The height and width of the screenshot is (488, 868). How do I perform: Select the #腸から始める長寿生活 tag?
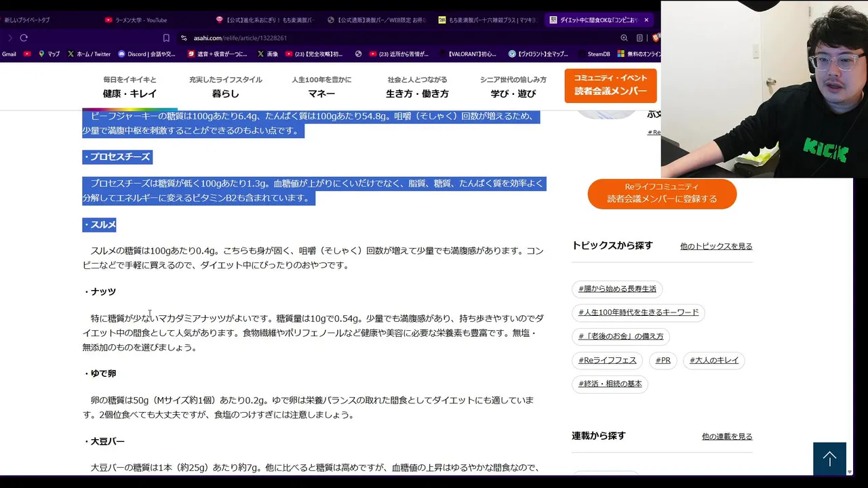pos(617,289)
